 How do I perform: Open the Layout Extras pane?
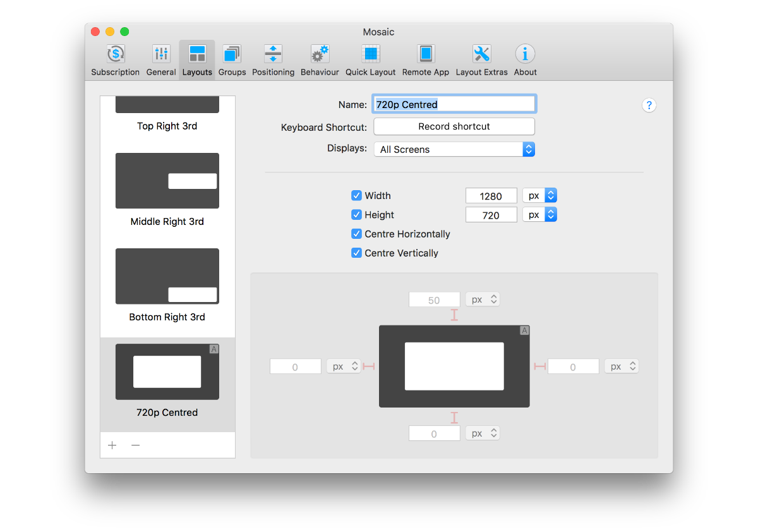481,61
